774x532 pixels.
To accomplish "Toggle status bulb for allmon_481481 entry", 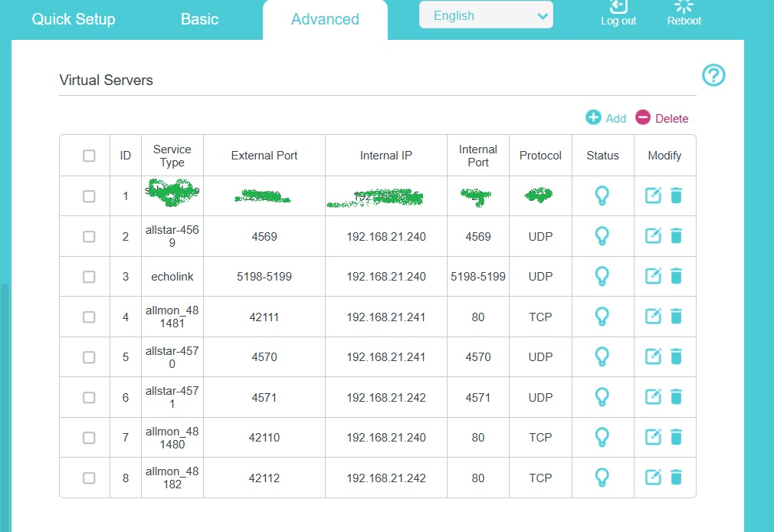I will [x=602, y=316].
